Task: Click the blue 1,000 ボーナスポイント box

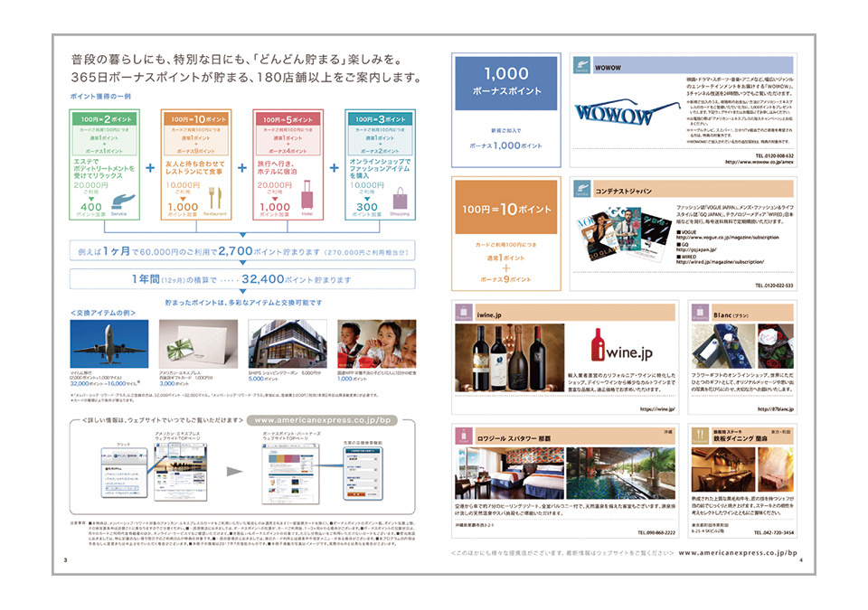Action: coord(506,83)
